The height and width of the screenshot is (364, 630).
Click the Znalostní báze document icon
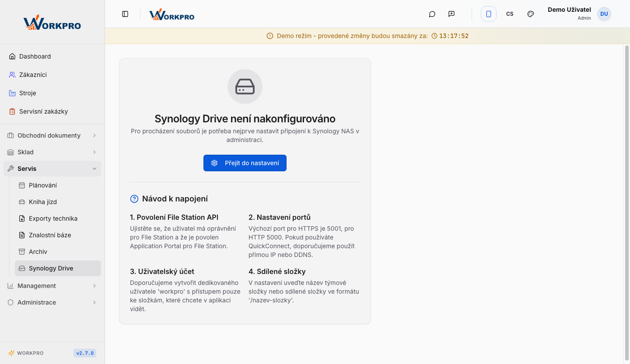[22, 235]
